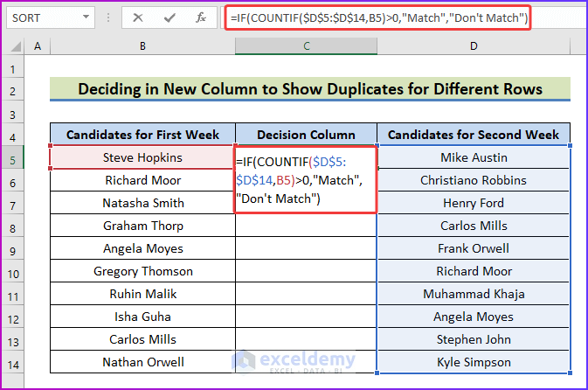Select row 5 header
Image resolution: width=588 pixels, height=390 pixels.
[x=13, y=158]
